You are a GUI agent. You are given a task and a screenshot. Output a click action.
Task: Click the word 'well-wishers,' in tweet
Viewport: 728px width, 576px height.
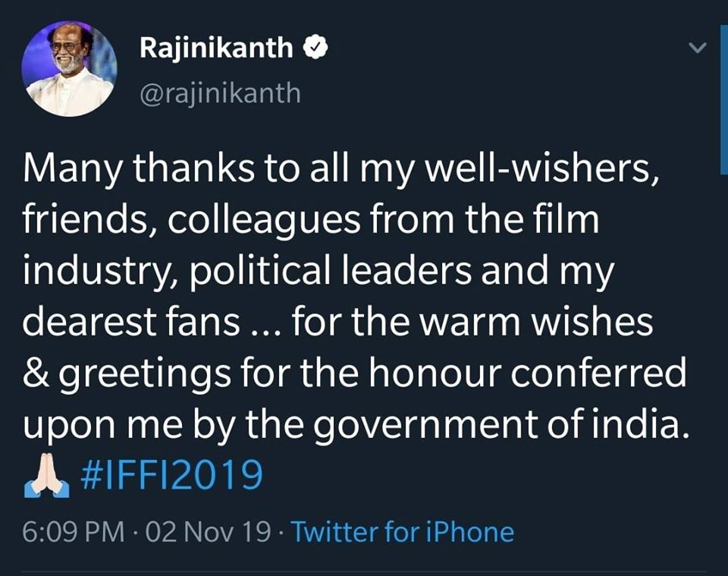point(541,167)
